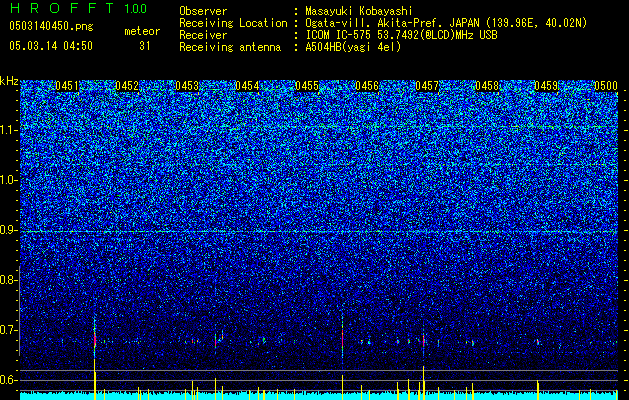Click the 'Observer' label

coord(203,11)
